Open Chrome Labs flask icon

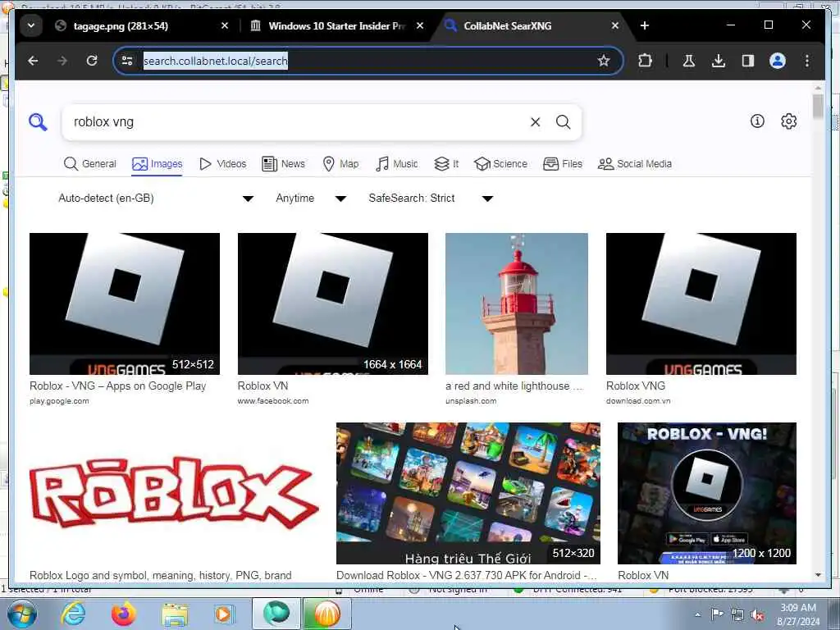click(x=689, y=61)
